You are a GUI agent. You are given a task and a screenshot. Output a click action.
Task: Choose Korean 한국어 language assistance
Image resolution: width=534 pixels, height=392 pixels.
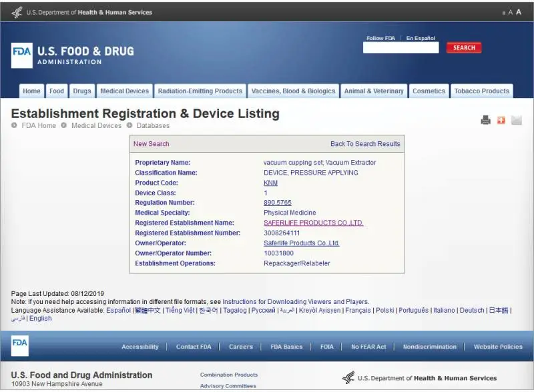click(x=208, y=311)
